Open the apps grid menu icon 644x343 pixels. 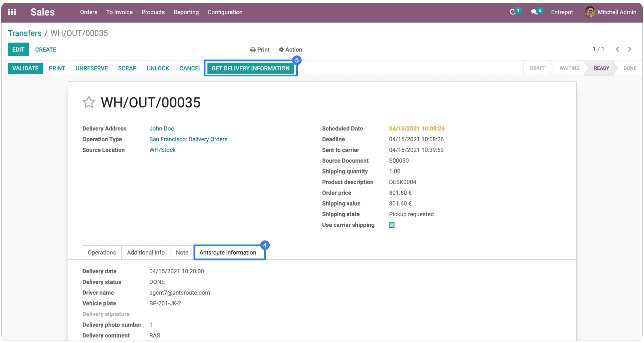(x=12, y=12)
